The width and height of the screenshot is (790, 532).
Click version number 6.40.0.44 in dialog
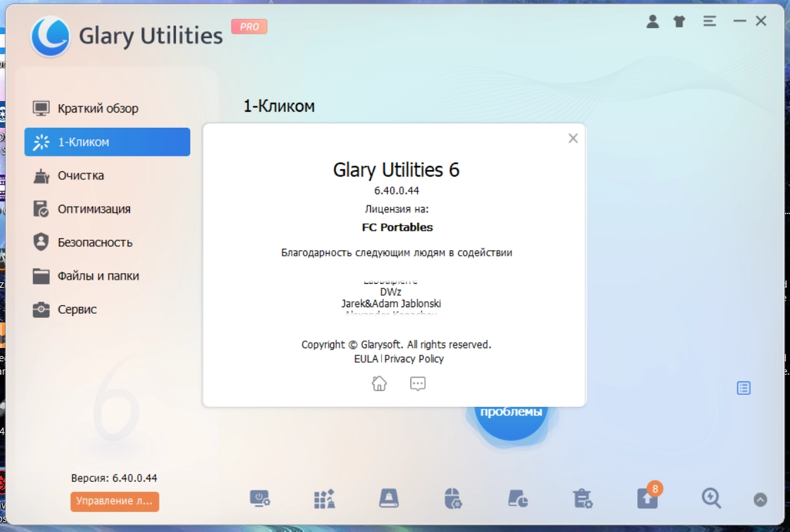(396, 191)
